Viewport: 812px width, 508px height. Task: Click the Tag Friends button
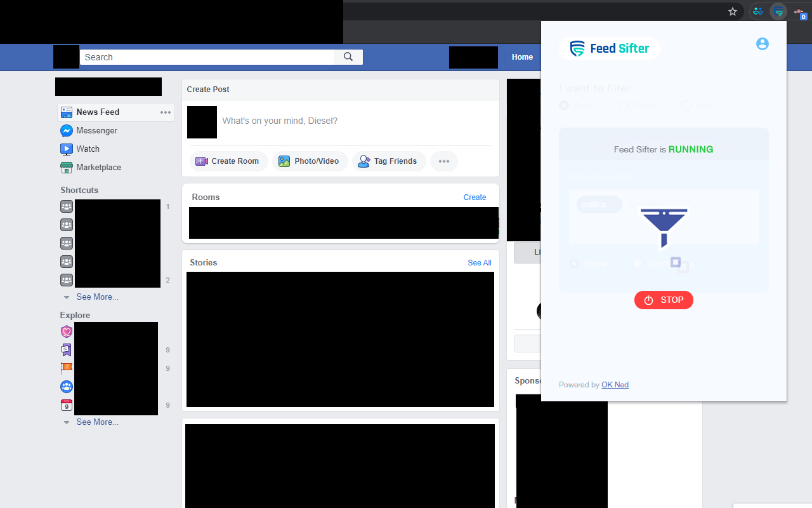[x=388, y=161]
